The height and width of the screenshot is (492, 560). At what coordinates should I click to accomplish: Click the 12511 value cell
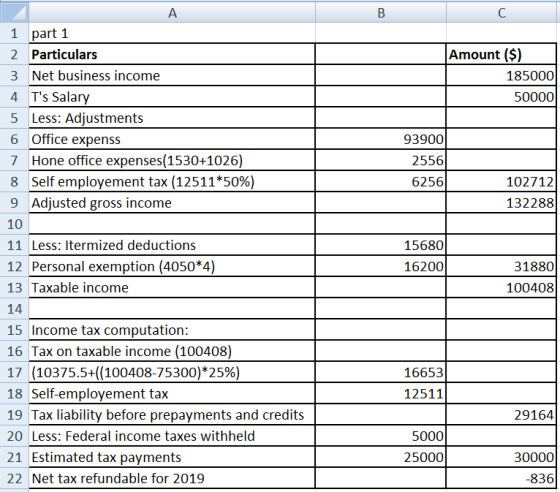(x=381, y=393)
